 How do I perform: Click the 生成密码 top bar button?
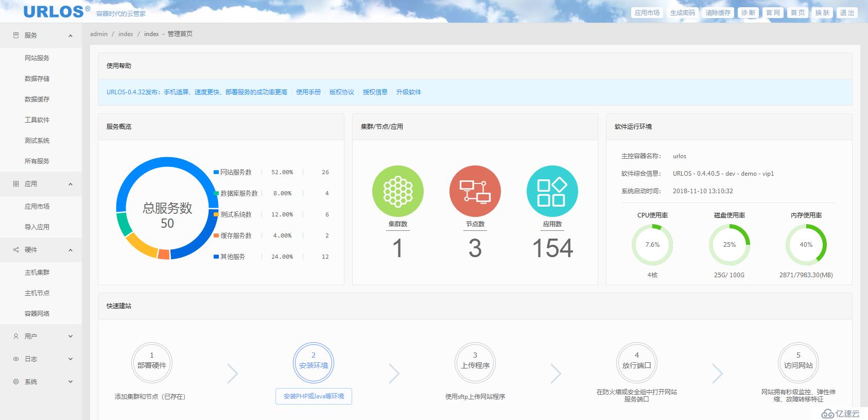[x=683, y=13]
